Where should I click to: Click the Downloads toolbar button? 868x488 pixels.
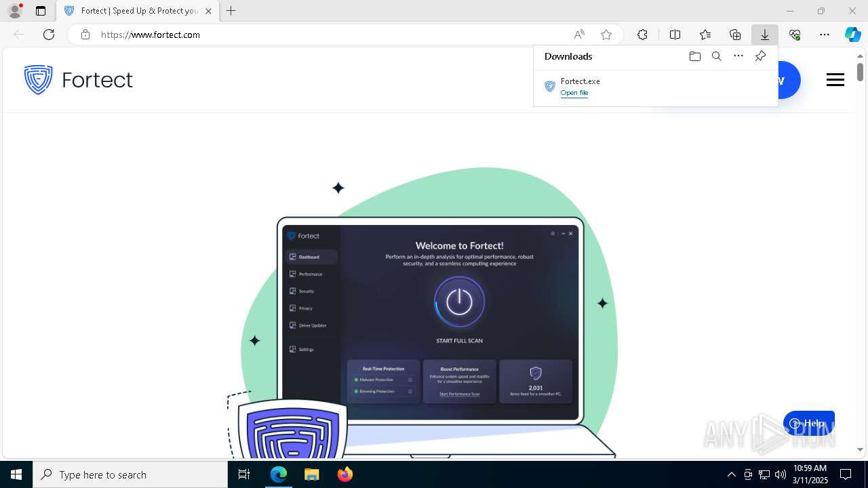click(765, 35)
